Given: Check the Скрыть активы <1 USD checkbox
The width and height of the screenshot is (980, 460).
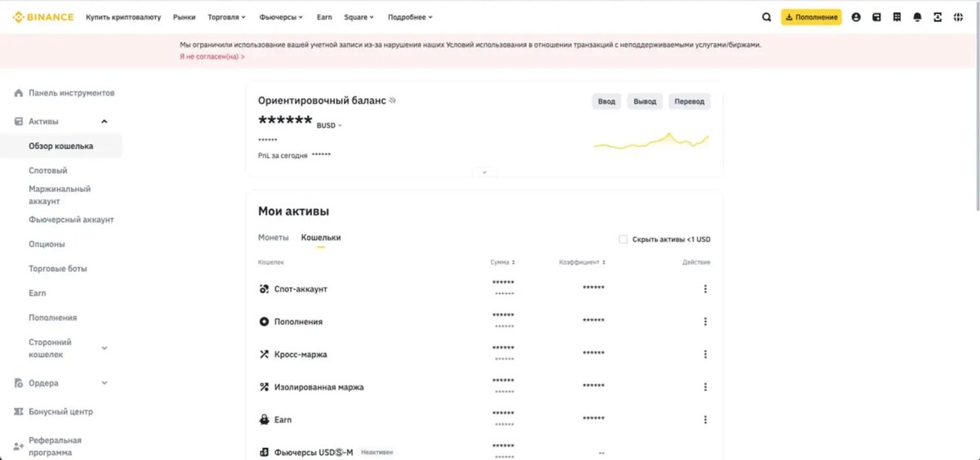Looking at the screenshot, I should click(x=623, y=239).
